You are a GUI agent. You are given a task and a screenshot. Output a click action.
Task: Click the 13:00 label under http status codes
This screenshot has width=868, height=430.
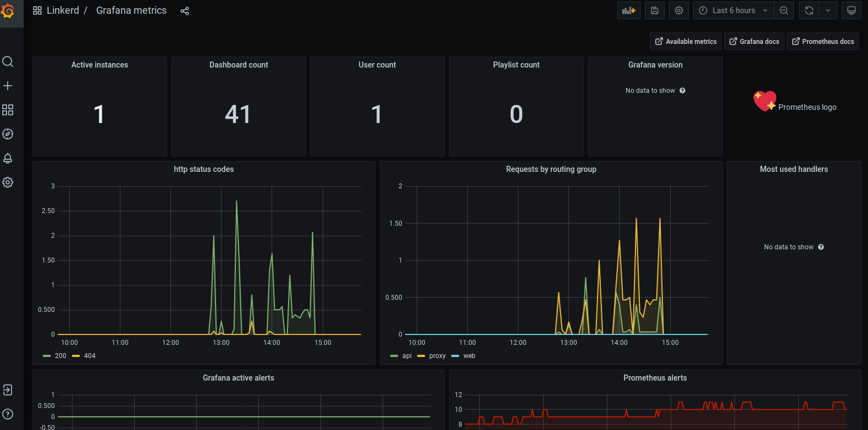point(221,343)
